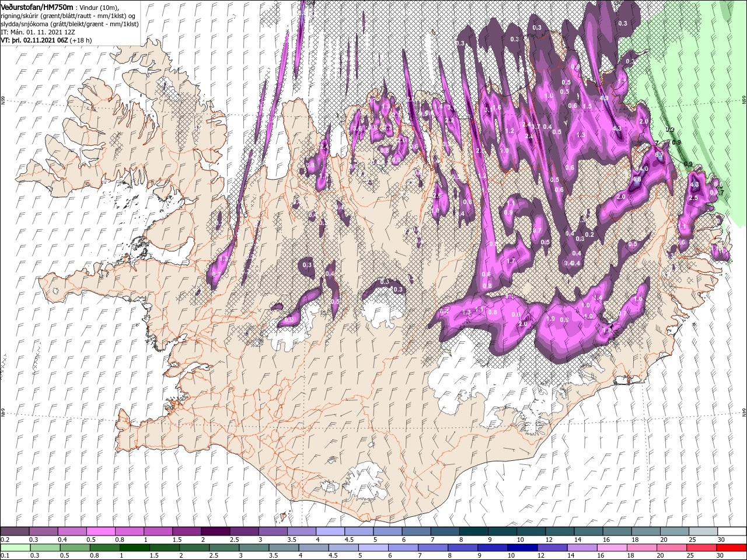Click the '0.2' label on the upper scale
The image size is (747, 560).
pyautogui.click(x=5, y=540)
